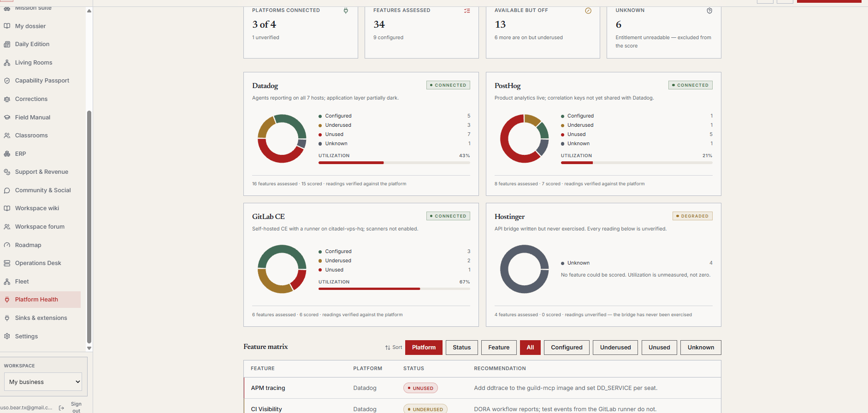Click the plug icon on Platforms Connected card

[346, 11]
